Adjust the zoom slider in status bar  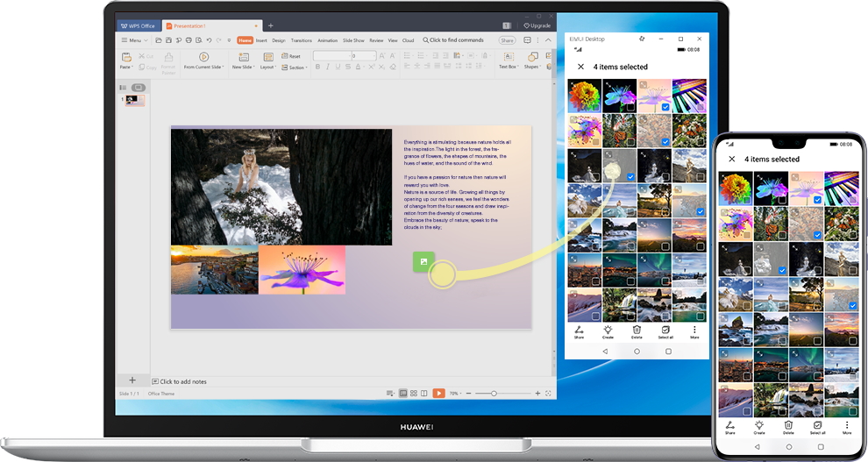[x=494, y=394]
